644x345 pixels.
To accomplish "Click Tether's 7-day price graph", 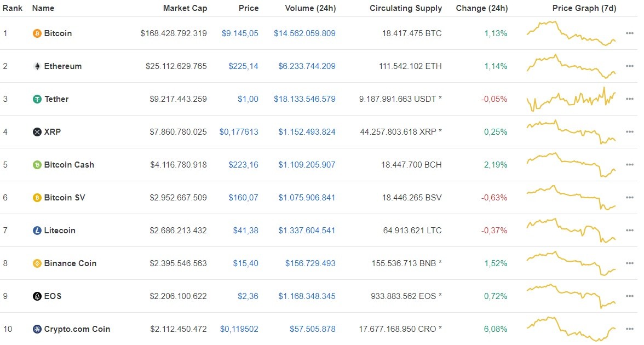I will click(572, 99).
